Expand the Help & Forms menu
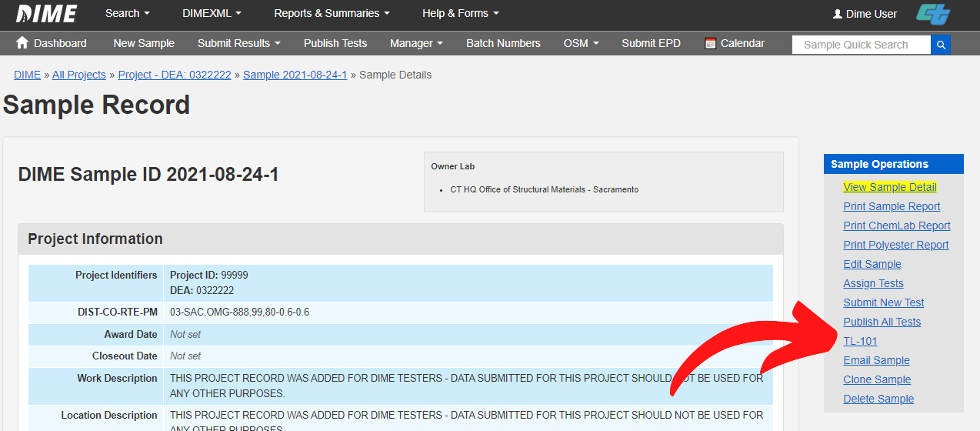980x431 pixels. [x=460, y=13]
